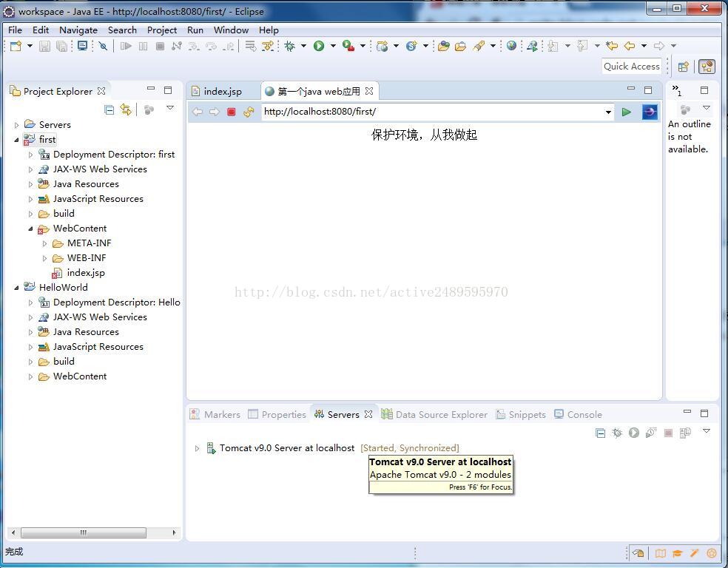Image resolution: width=728 pixels, height=568 pixels.
Task: Expand Java Resources under first project
Action: pos(30,185)
